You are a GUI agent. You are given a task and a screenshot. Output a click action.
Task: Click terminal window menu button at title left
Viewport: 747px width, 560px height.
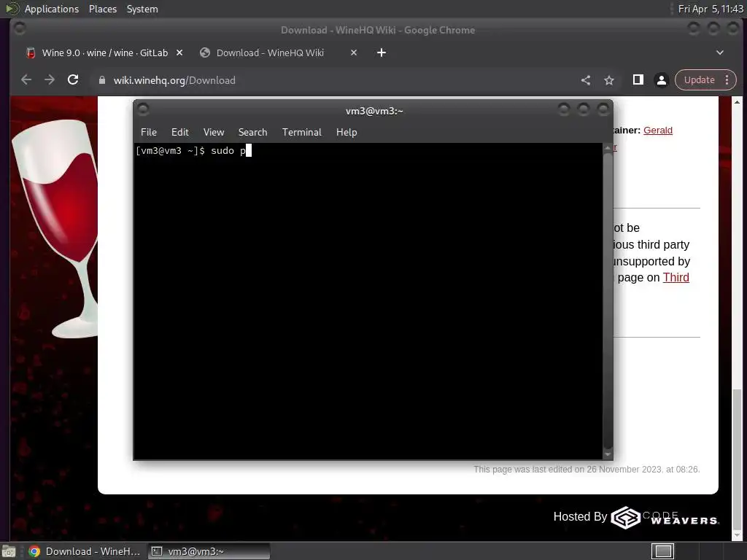[143, 109]
